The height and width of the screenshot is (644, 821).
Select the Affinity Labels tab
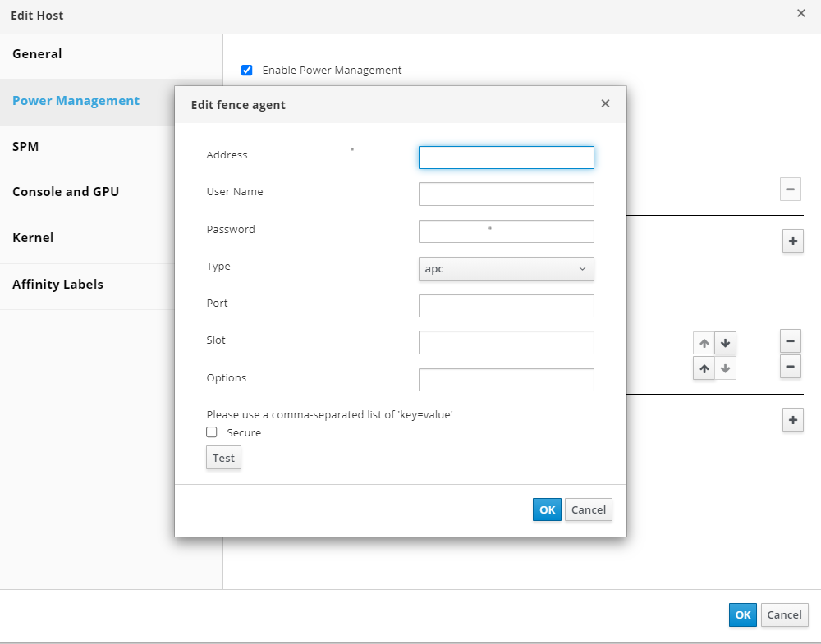57,285
